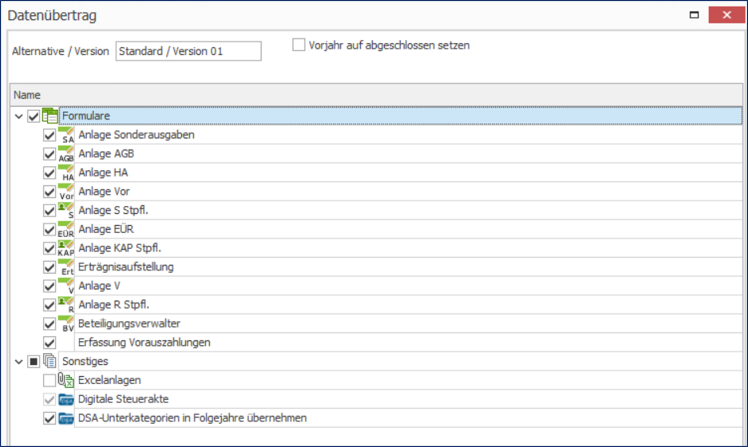Select the Anlage S Stpfl. label
This screenshot has width=748, height=447.
[114, 210]
